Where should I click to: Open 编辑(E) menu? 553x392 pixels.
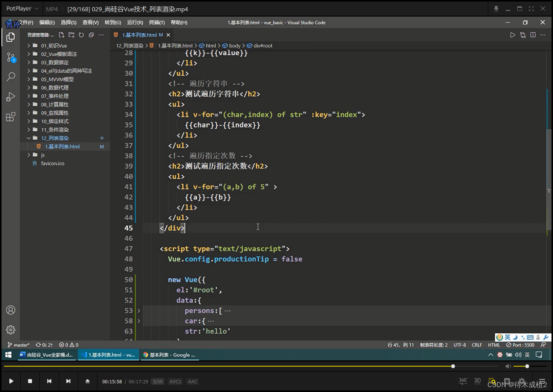(47, 23)
